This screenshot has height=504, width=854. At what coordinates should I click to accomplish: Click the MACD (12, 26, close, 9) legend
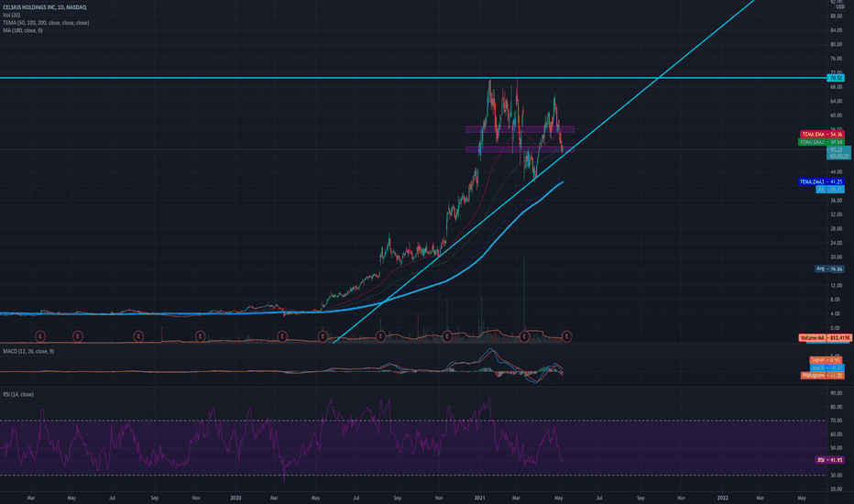coord(28,352)
